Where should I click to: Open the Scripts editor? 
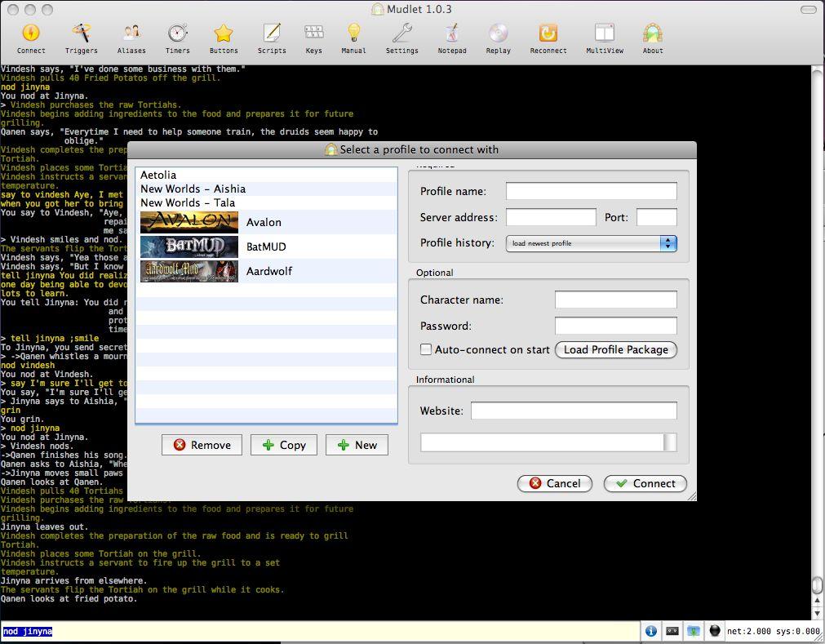pos(272,33)
